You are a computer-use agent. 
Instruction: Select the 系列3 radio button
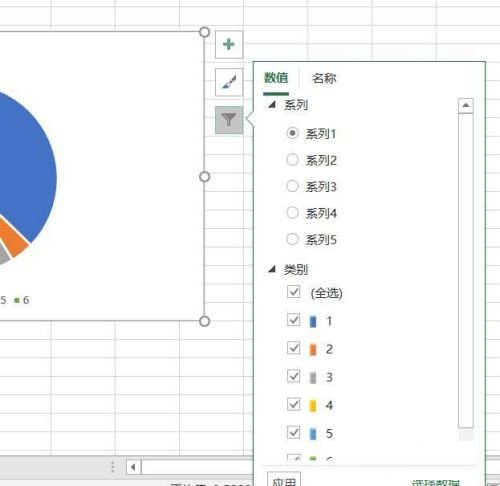[x=292, y=186]
